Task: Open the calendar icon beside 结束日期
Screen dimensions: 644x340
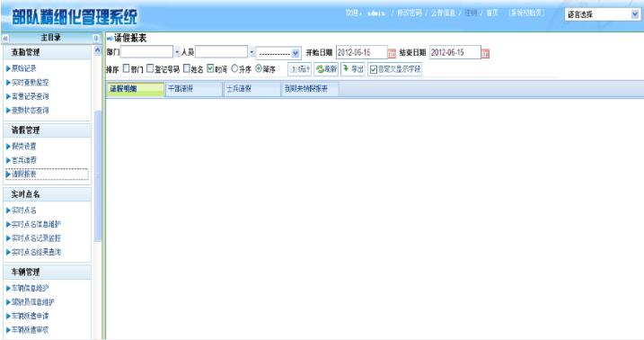Action: pos(485,53)
